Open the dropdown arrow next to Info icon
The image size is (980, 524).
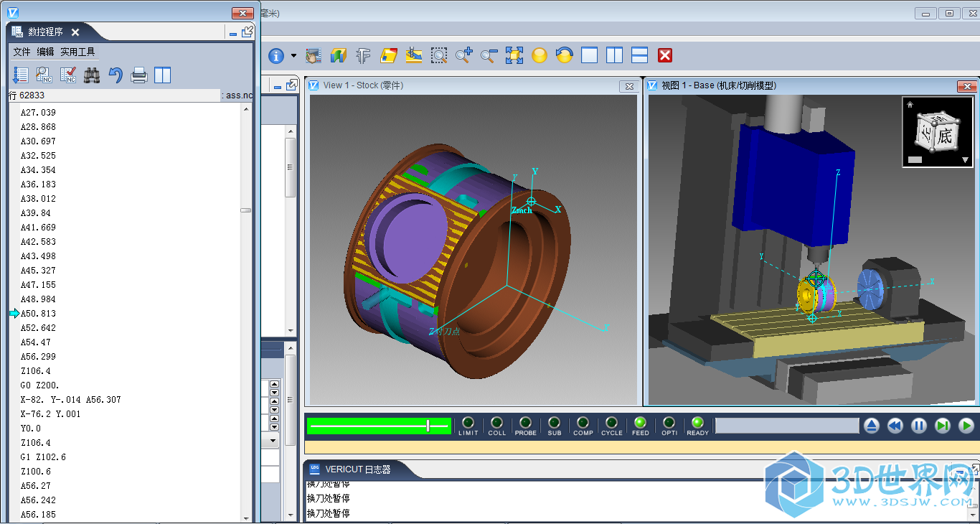[293, 55]
